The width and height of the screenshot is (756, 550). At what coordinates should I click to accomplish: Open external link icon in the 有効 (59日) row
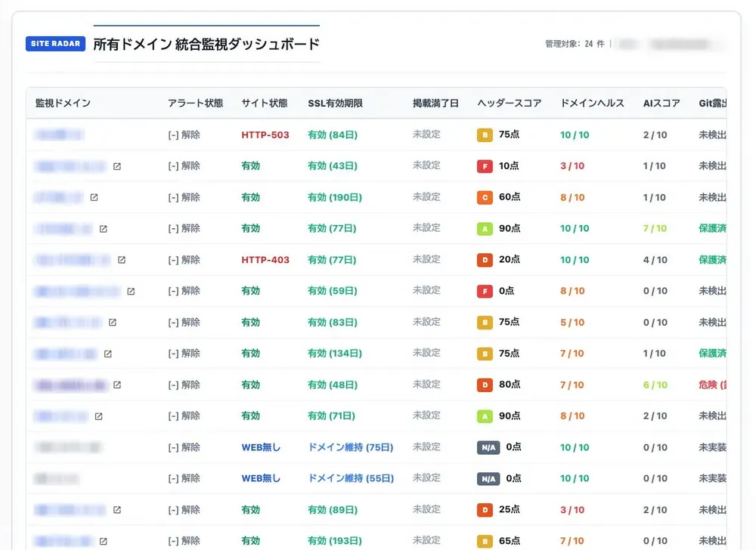131,292
